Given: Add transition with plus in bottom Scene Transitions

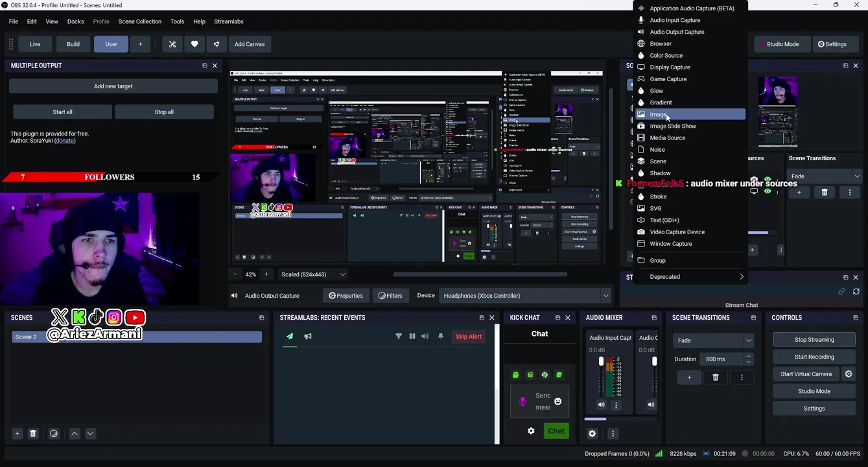Looking at the screenshot, I should click(689, 377).
